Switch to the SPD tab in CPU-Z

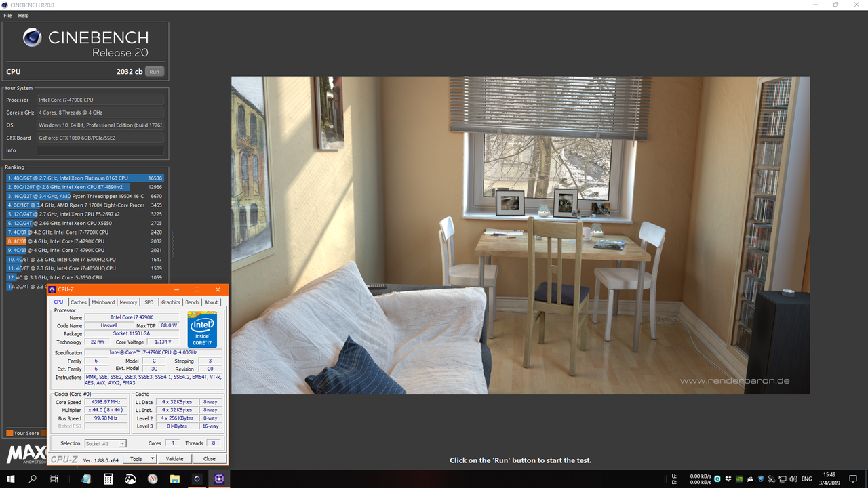pos(149,302)
